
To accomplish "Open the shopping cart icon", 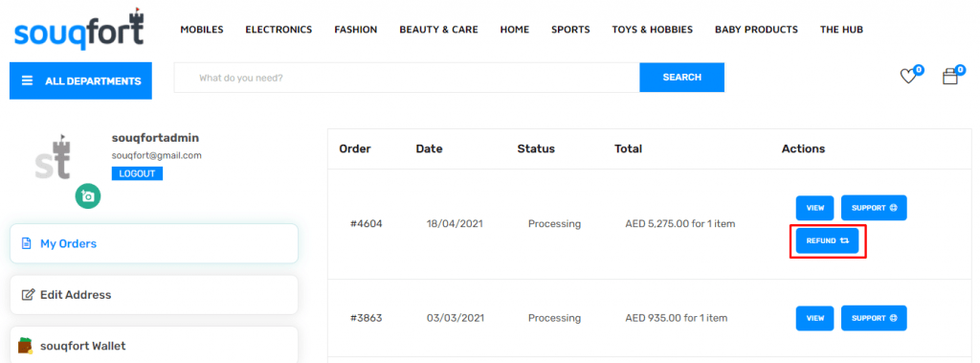I will pos(949,77).
